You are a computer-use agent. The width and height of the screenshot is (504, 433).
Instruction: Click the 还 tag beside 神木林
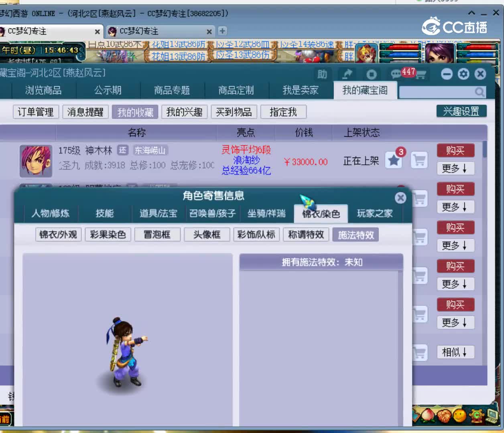click(x=122, y=150)
